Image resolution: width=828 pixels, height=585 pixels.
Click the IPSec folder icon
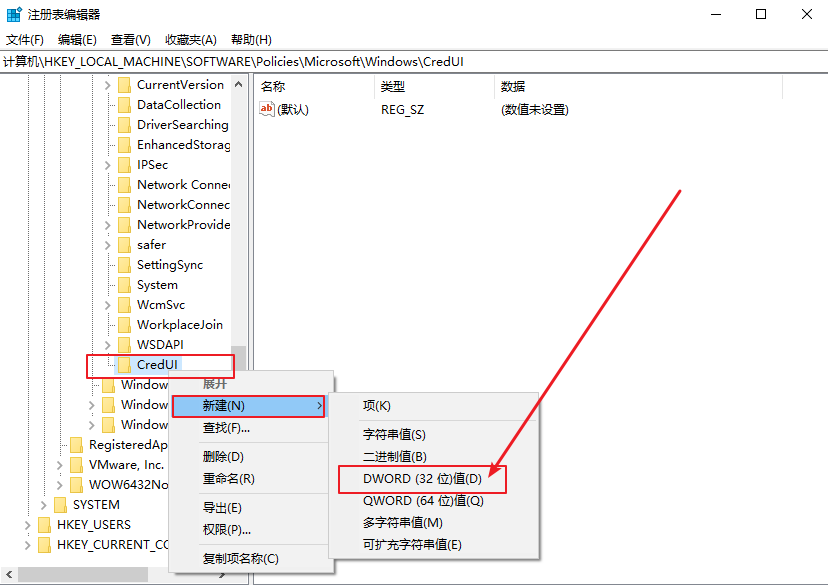[x=124, y=165]
